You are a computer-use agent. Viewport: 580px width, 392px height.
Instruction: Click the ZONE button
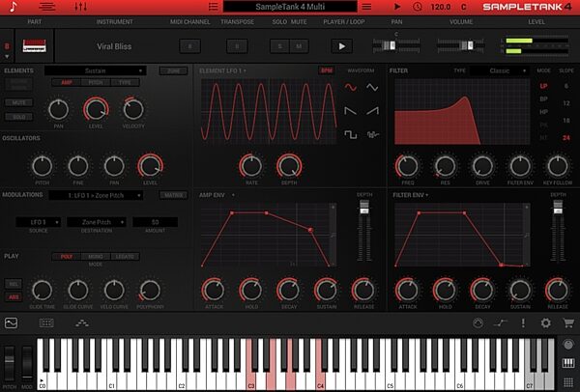(x=173, y=70)
